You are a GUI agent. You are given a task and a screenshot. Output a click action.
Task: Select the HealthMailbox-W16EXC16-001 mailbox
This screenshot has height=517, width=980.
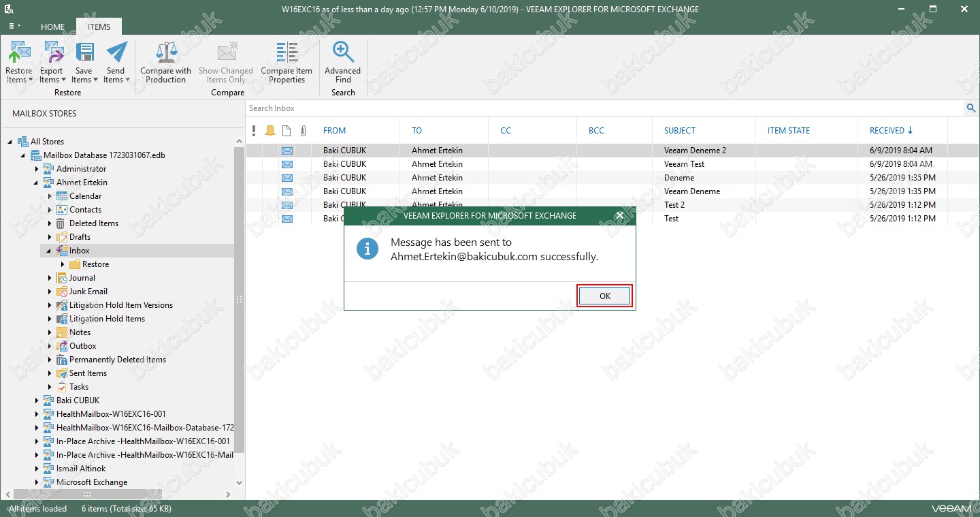(111, 414)
